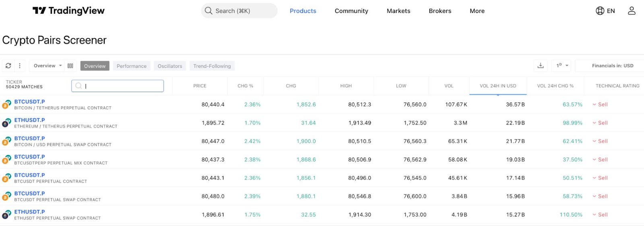Sort by the LOW column header
The width and height of the screenshot is (644, 226).
click(x=401, y=86)
